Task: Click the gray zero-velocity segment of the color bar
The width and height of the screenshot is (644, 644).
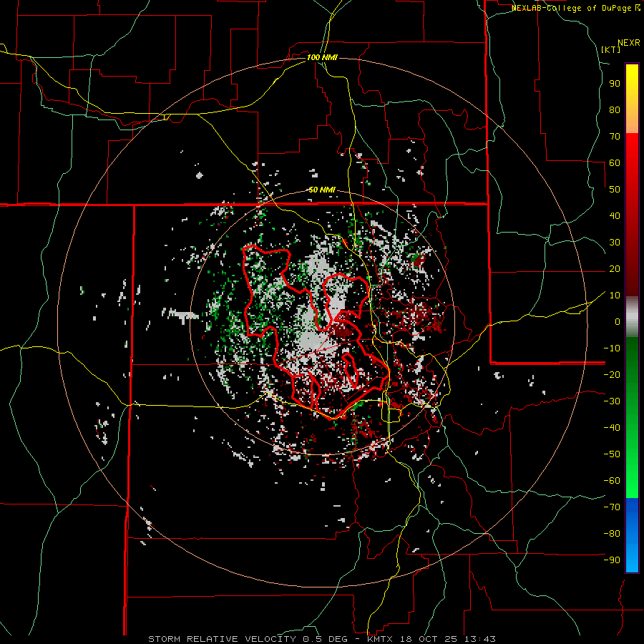Action: pos(632,316)
